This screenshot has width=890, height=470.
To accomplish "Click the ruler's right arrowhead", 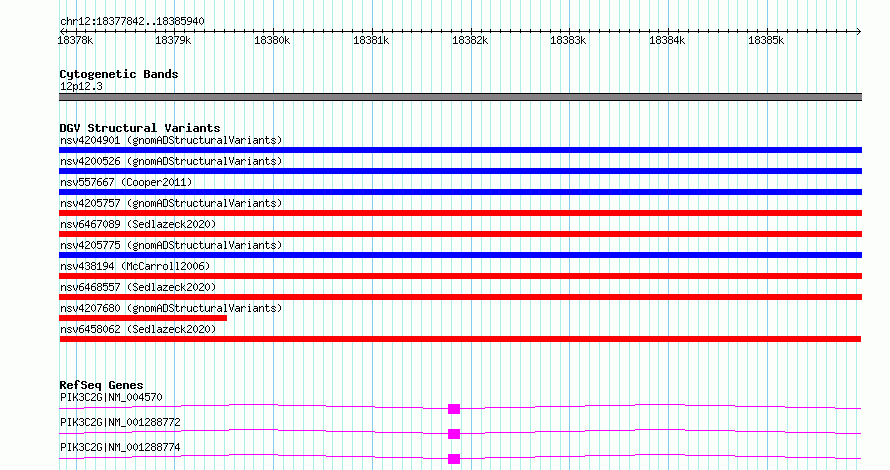I will [x=859, y=31].
